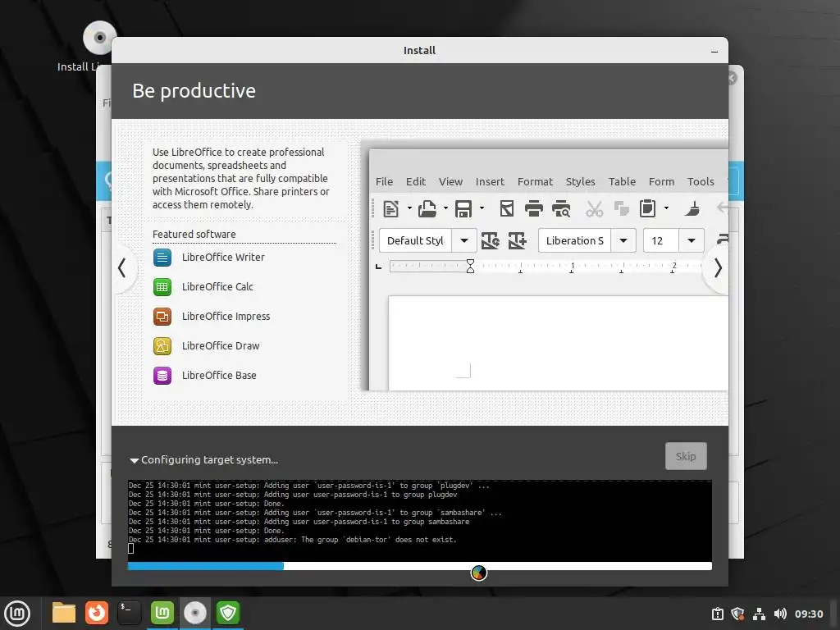Click the green Mint welcome panel icon
This screenshot has height=630, width=840.
coord(162,613)
